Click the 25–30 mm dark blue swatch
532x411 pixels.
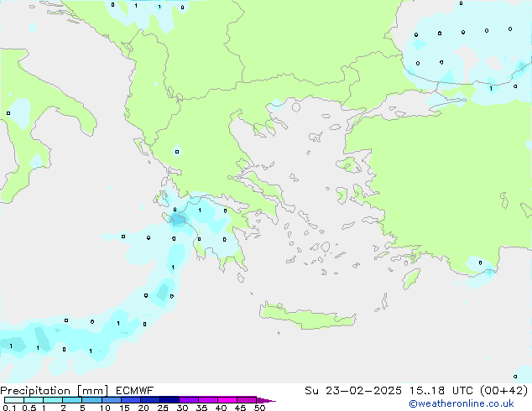tap(170, 400)
